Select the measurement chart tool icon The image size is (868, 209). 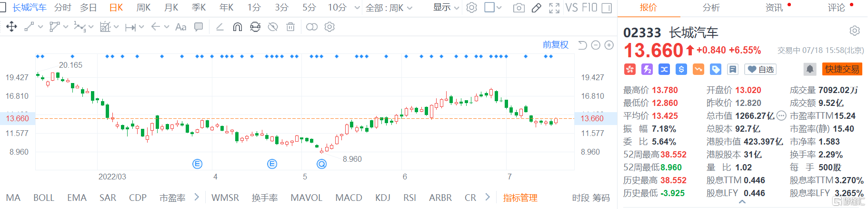coord(105,27)
